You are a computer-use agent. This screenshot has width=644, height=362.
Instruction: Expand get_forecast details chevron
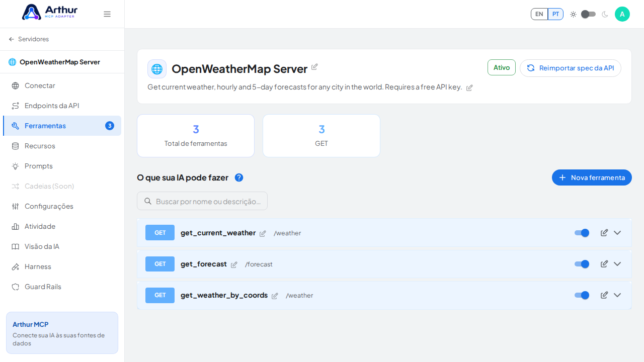coord(617,264)
